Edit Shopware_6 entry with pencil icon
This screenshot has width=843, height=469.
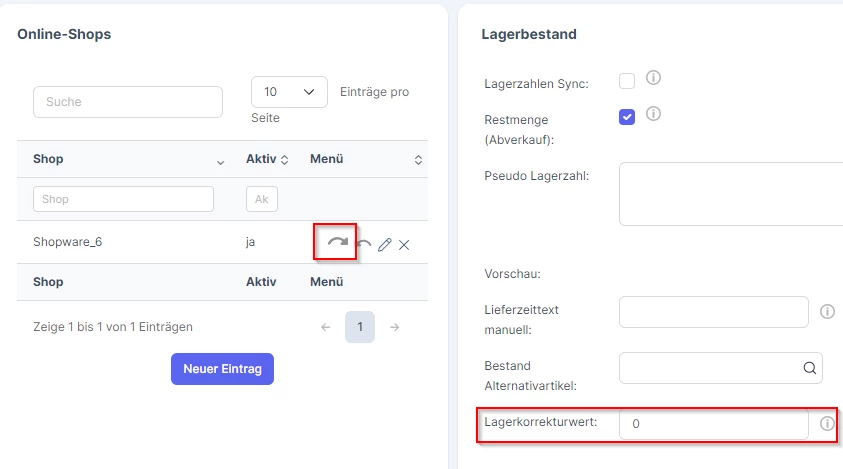[x=384, y=245]
